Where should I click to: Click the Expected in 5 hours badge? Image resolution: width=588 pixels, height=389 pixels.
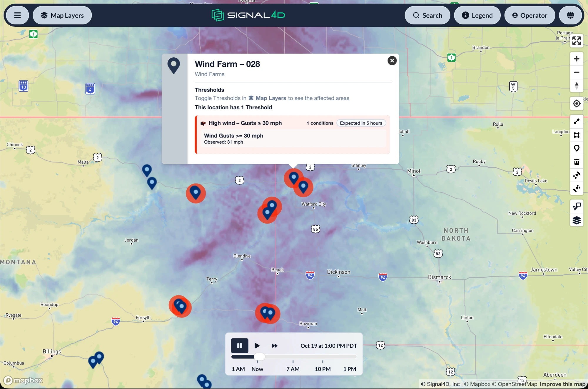[x=361, y=123]
